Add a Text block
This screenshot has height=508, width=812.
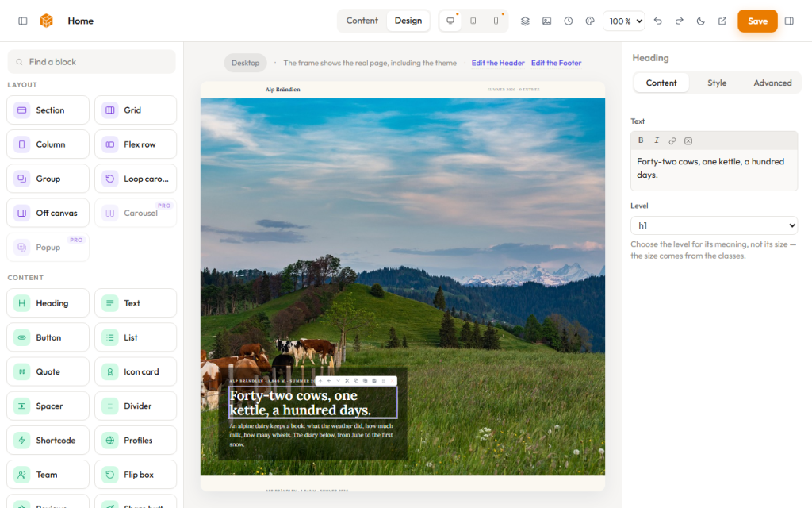(136, 302)
